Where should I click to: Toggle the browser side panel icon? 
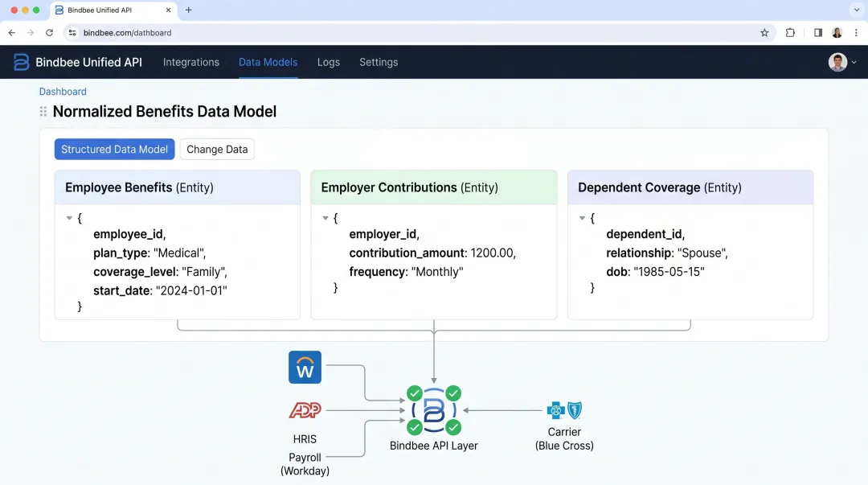pos(817,33)
